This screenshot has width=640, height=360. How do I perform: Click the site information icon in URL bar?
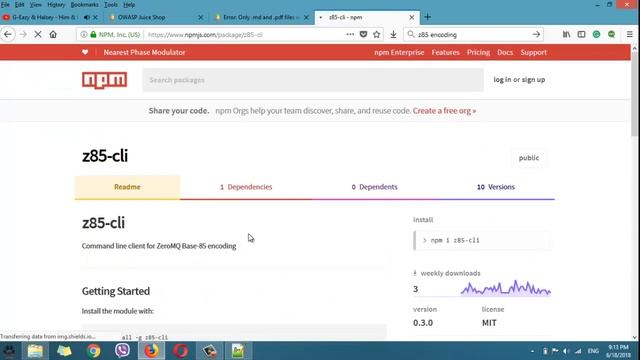pos(84,35)
